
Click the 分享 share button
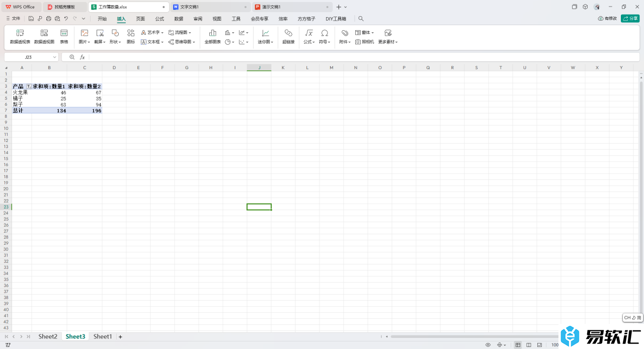630,19
